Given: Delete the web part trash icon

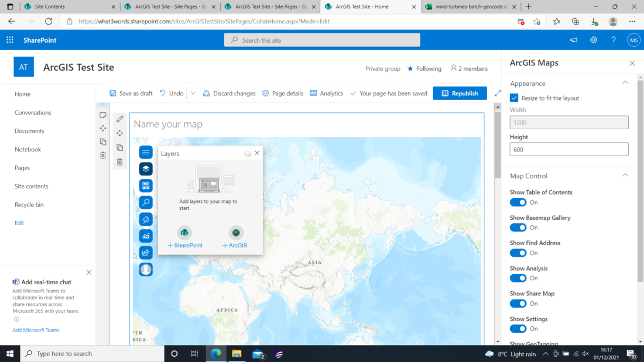Looking at the screenshot, I should [x=119, y=162].
